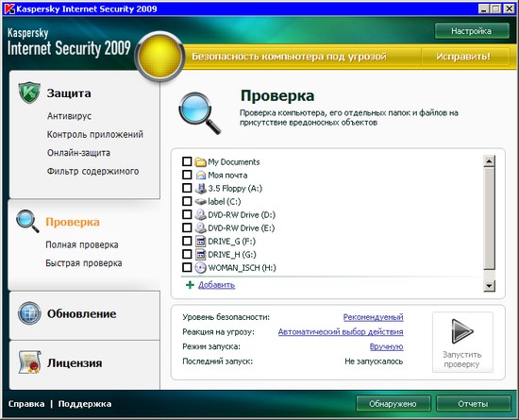Click the Реакция на угрозу label
Viewport: 519px width, 420px height.
tap(219, 332)
